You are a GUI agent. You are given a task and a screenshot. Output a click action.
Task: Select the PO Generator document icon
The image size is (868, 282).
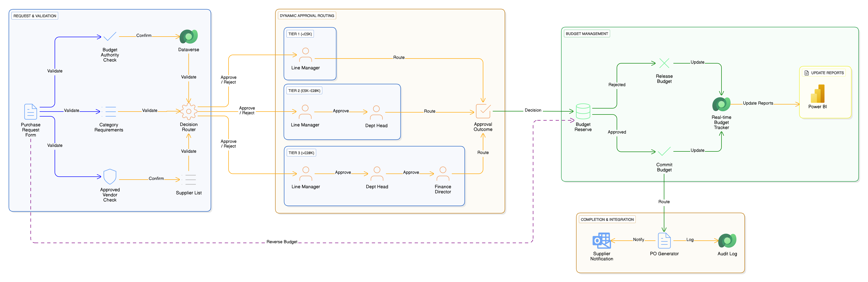coord(664,241)
